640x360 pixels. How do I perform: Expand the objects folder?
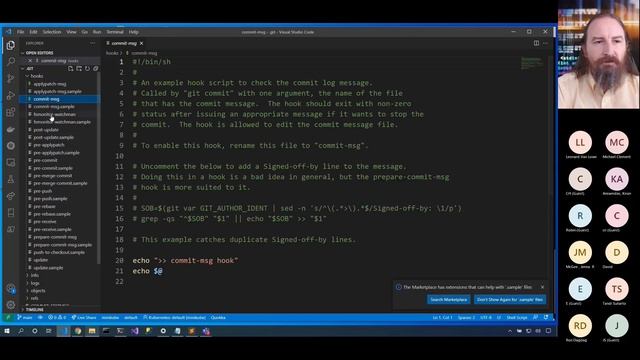(x=38, y=291)
